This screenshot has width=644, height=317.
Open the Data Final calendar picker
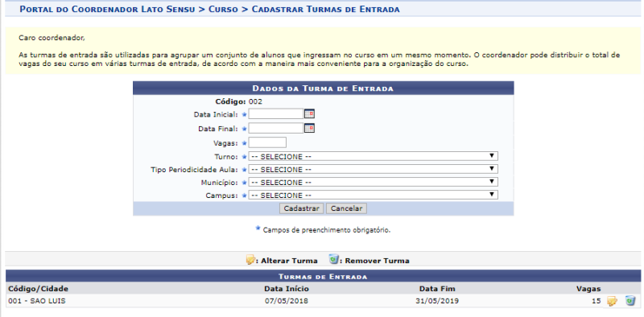click(x=309, y=129)
